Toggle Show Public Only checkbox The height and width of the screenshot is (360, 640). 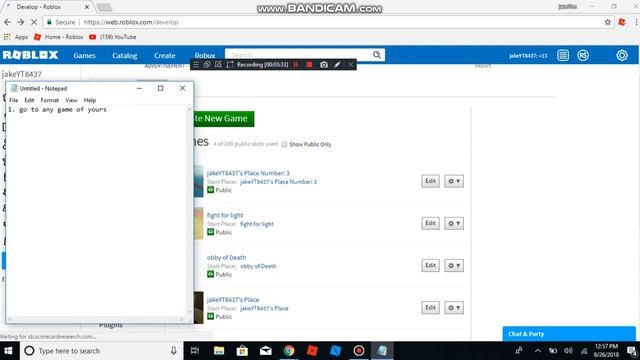tap(284, 144)
